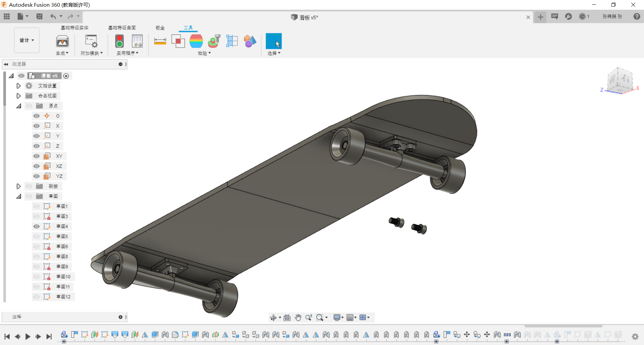Open a new design tab with plus
The height and width of the screenshot is (345, 644).
point(540,17)
